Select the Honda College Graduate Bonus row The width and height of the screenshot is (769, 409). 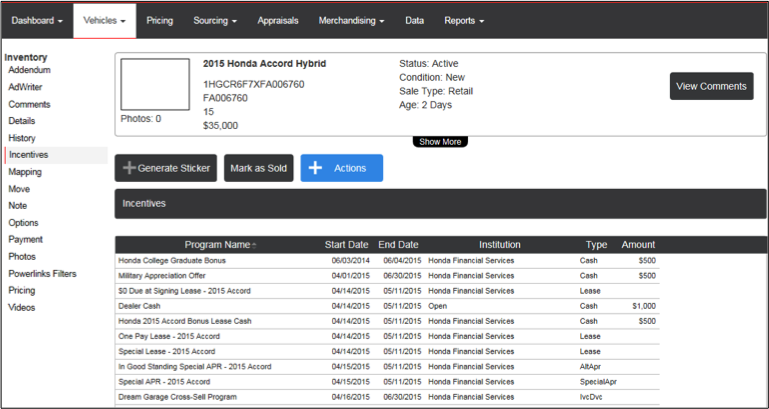click(x=387, y=261)
